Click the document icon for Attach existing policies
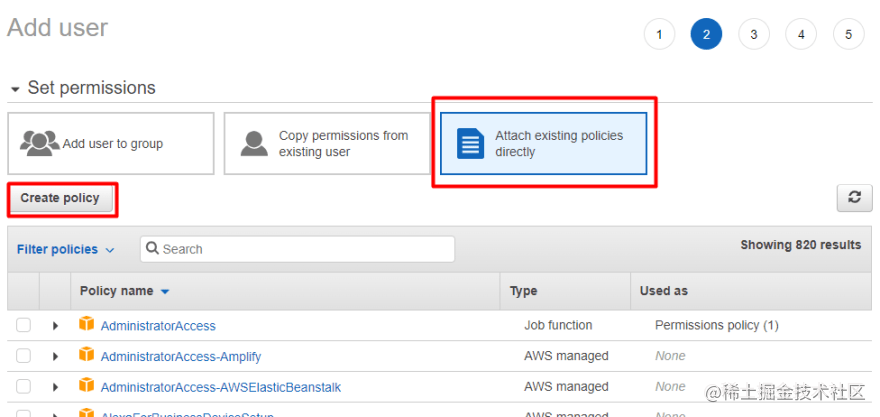Image resolution: width=880 pixels, height=417 pixels. click(x=470, y=143)
